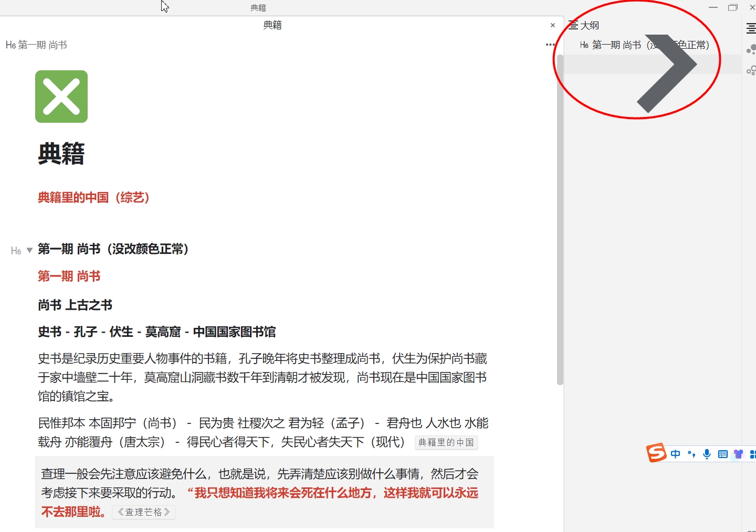Click the 《查理芒格》 inline tag
The image size is (756, 532).
click(143, 512)
